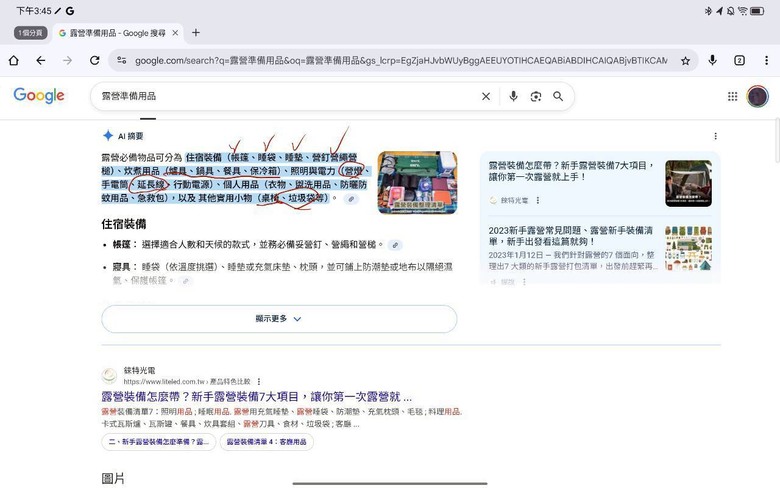Tap the Chrome home icon
Screen dimensions: 780x488
14,60
